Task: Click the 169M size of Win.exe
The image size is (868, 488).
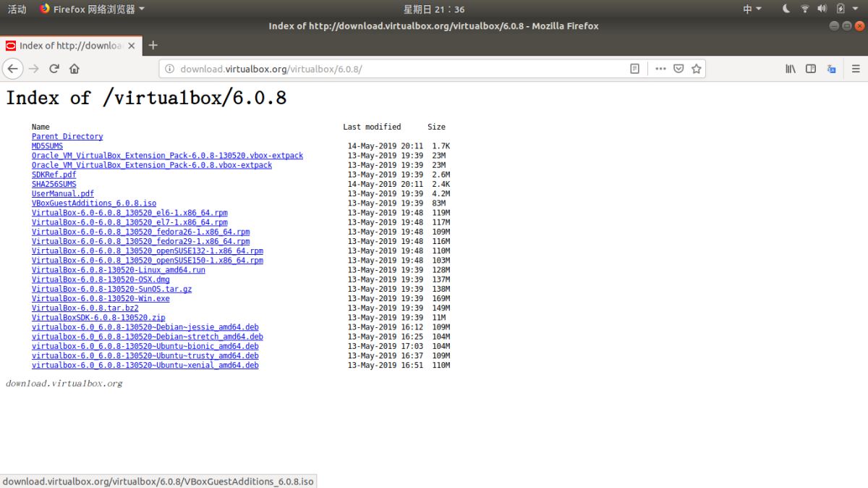Action: tap(441, 298)
